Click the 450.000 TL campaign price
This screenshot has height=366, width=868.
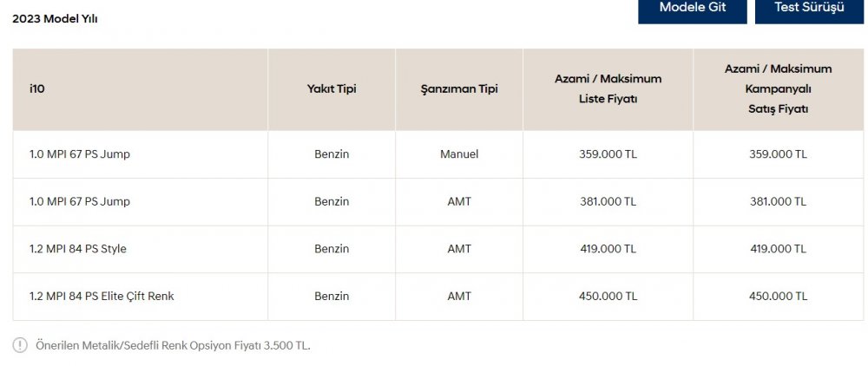(x=778, y=297)
